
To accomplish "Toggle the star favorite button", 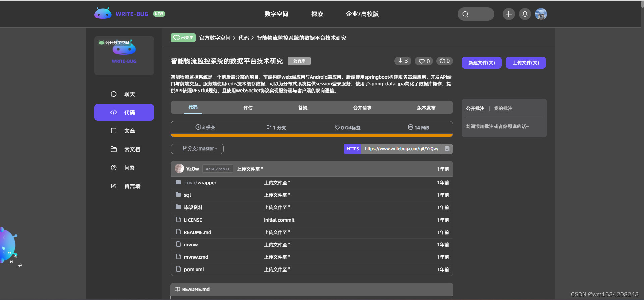I will pos(445,61).
